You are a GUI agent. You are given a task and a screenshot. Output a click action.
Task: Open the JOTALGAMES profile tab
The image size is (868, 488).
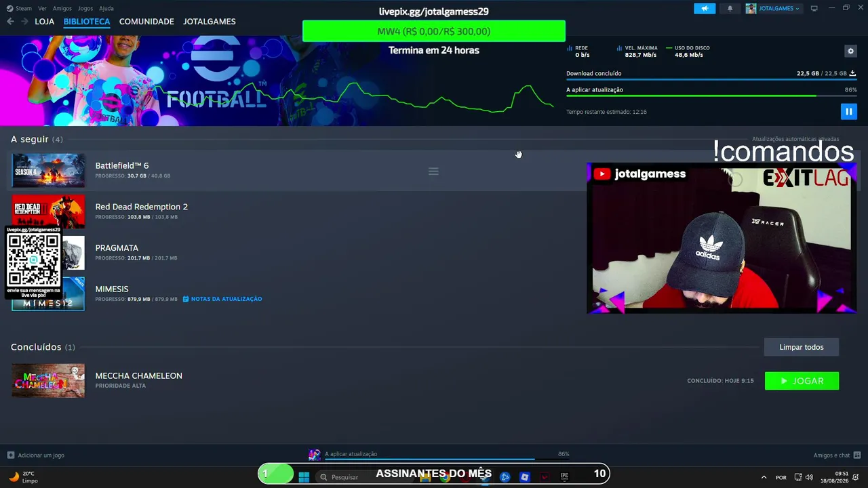tap(210, 22)
